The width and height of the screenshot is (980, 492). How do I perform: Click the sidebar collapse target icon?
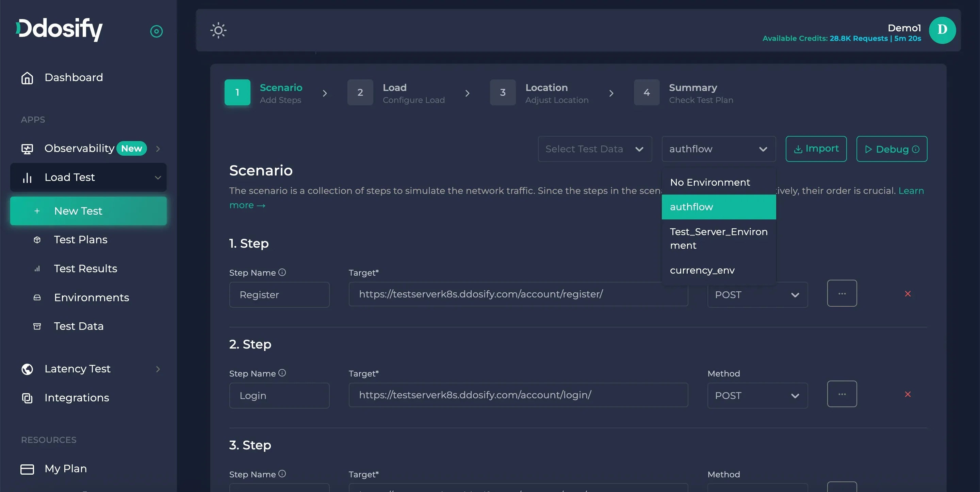coord(157,31)
